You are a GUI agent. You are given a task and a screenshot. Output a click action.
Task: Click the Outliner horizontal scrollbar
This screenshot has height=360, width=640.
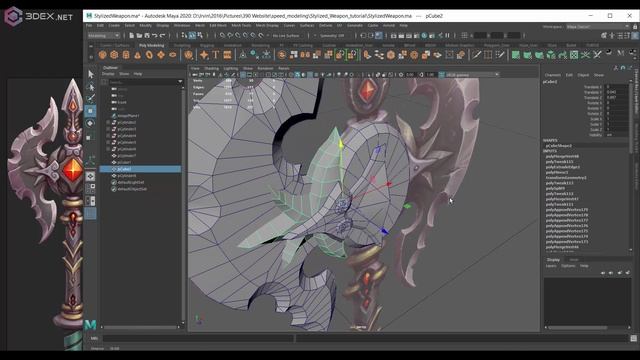tap(140, 327)
